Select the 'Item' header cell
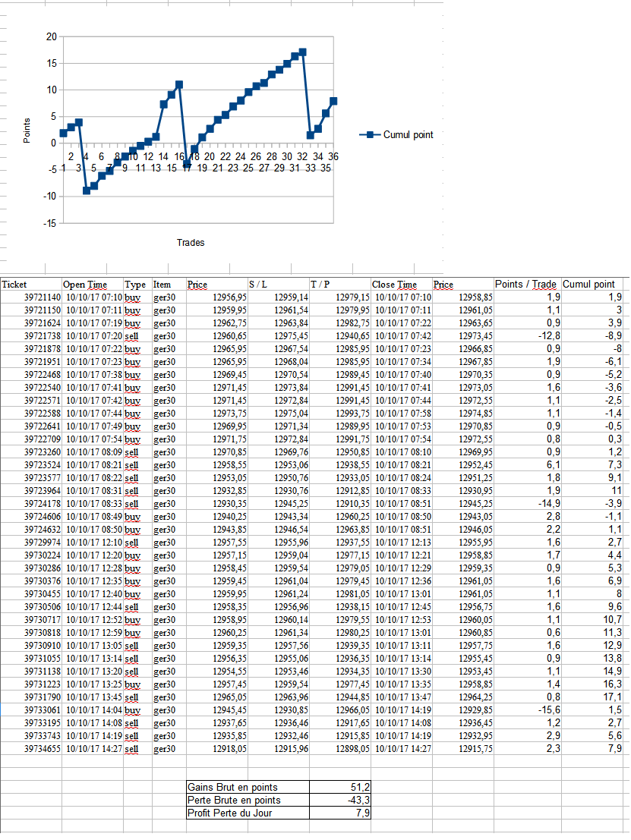631x840 pixels. click(x=169, y=285)
